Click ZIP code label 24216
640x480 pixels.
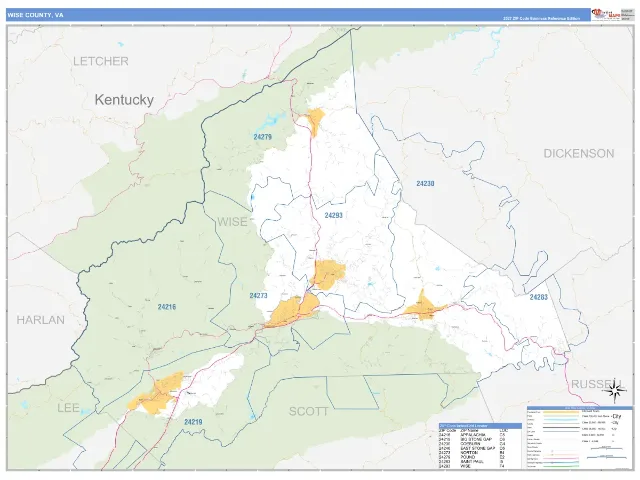[167, 307]
